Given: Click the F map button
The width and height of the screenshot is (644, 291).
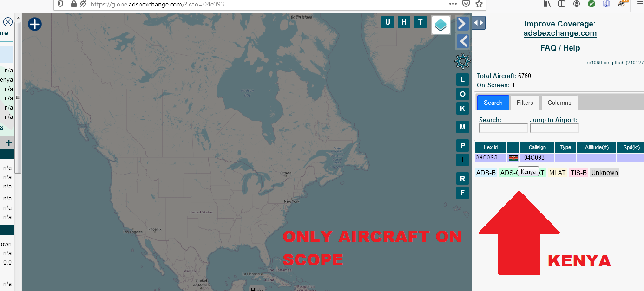Looking at the screenshot, I should click(462, 193).
